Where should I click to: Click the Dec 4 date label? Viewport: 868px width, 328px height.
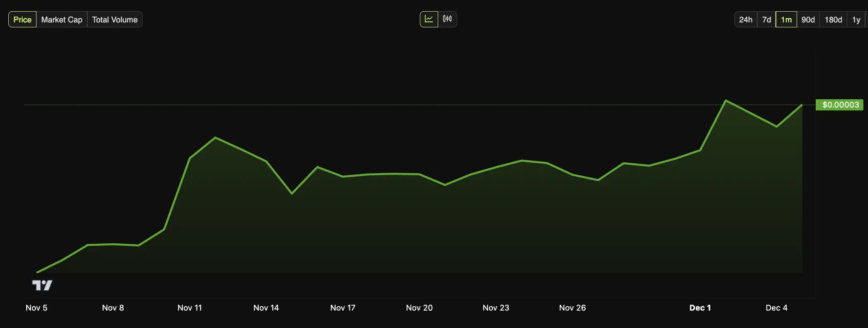point(776,308)
